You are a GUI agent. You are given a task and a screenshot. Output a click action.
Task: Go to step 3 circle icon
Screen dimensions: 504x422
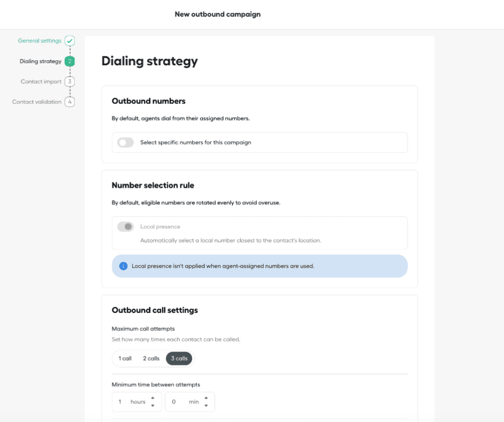(x=70, y=81)
